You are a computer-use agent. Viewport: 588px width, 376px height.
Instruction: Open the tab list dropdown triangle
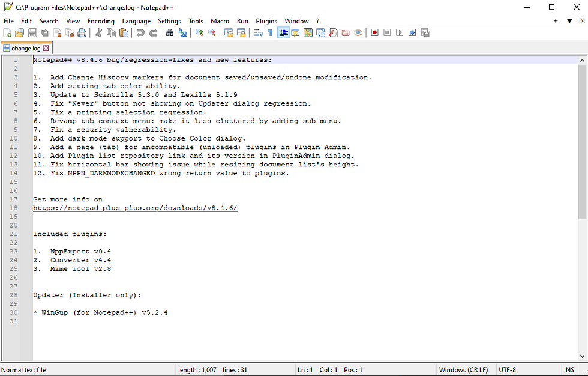click(569, 21)
